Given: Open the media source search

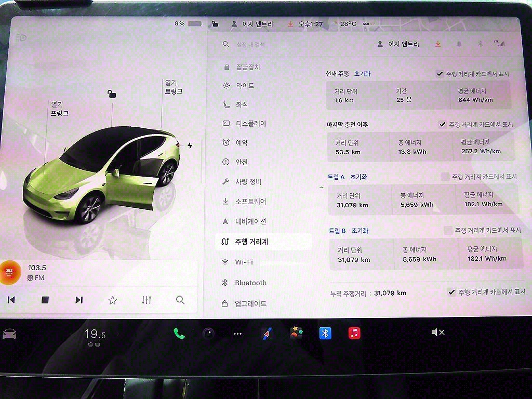Looking at the screenshot, I should pos(180,300).
